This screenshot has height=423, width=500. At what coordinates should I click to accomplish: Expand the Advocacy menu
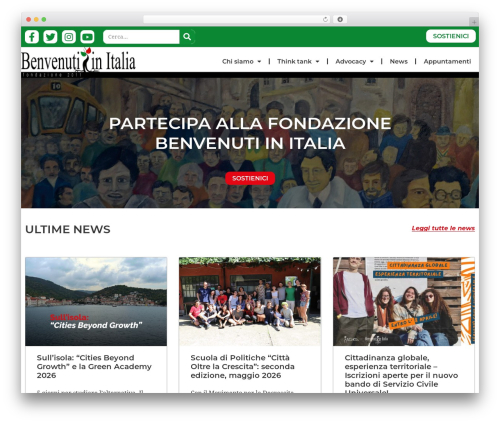354,61
